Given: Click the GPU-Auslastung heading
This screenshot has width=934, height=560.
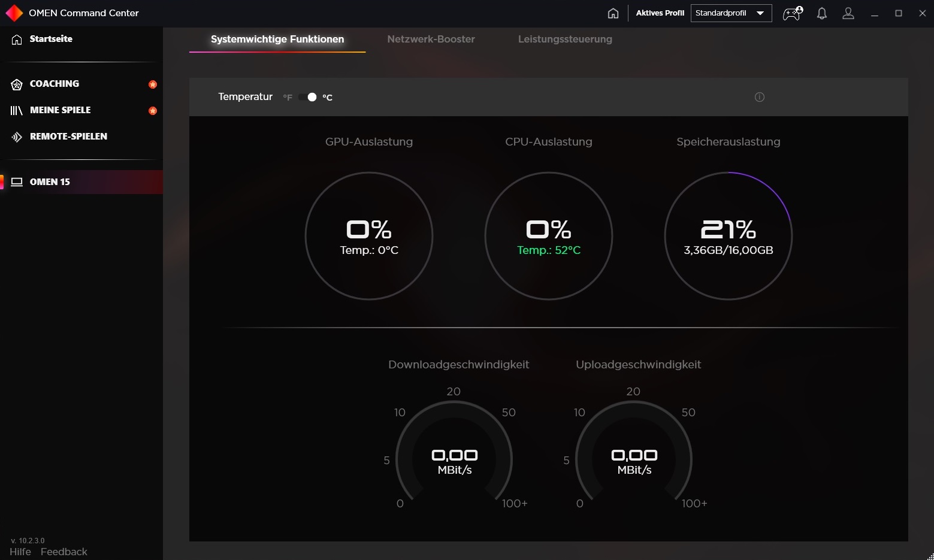Looking at the screenshot, I should tap(369, 142).
